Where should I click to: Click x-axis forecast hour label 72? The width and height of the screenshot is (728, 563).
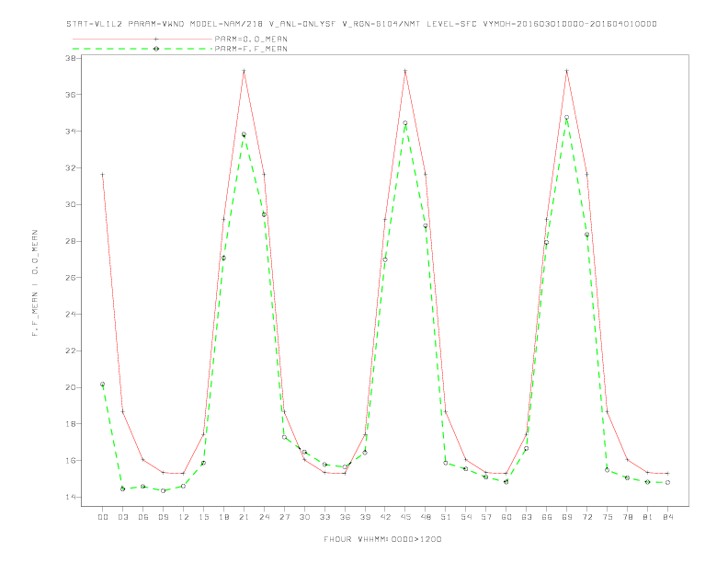tap(586, 517)
